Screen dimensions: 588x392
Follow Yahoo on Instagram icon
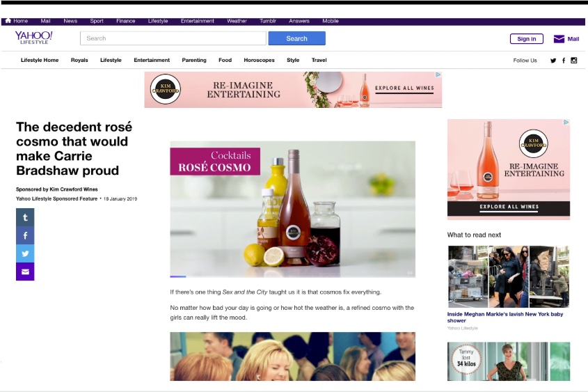pyautogui.click(x=574, y=61)
